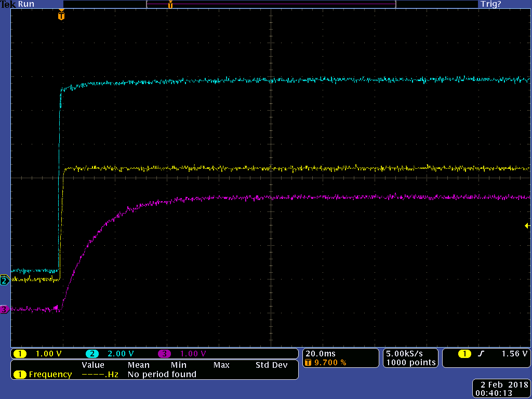Click the Tek logo
Screen dimensions: 532x399
pyautogui.click(x=8, y=4)
